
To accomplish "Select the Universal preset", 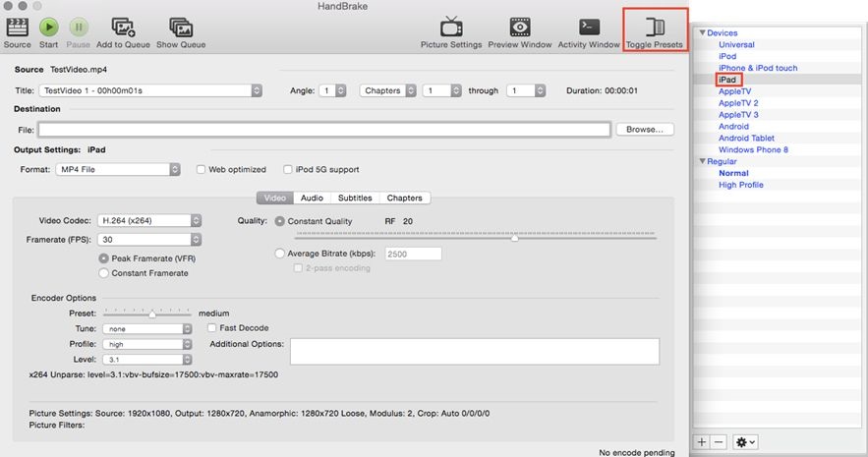I will click(x=736, y=44).
